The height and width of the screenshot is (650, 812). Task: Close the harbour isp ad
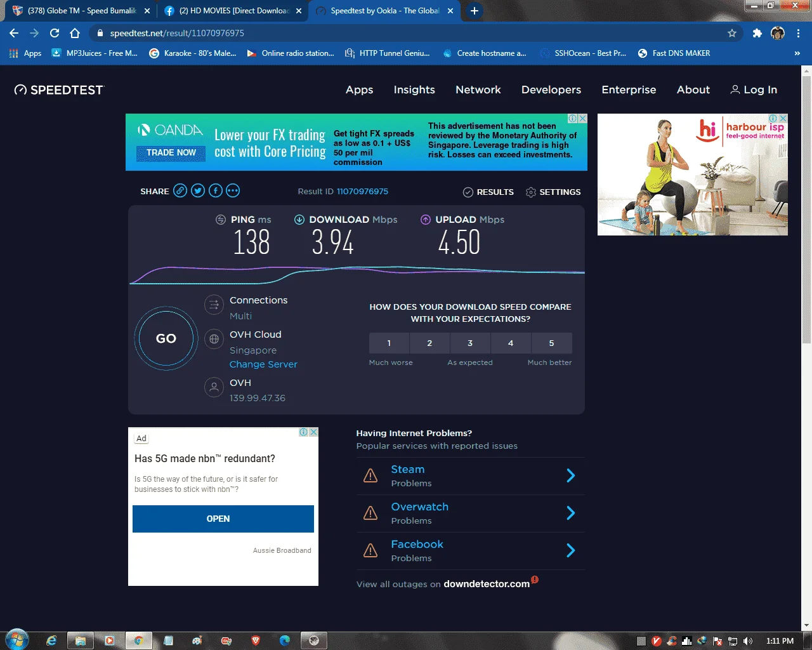pyautogui.click(x=783, y=119)
